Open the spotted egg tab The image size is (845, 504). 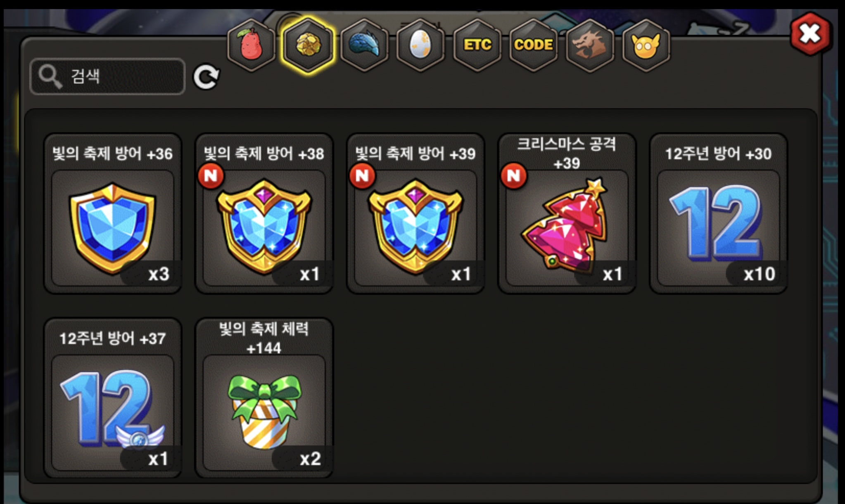click(420, 45)
